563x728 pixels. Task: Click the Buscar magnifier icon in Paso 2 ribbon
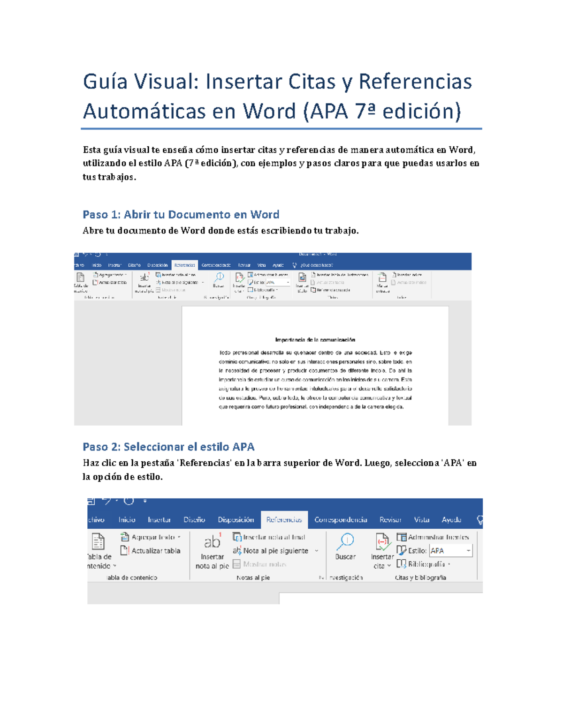click(x=346, y=541)
